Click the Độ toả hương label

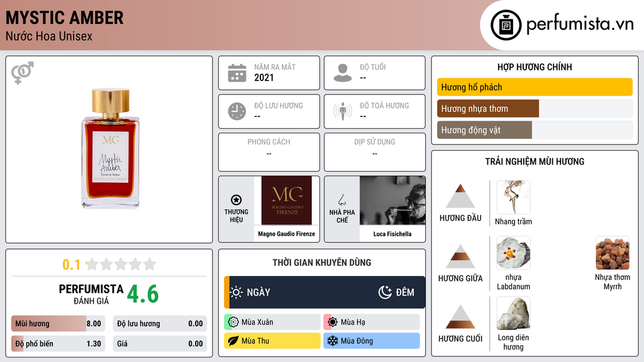coord(384,106)
